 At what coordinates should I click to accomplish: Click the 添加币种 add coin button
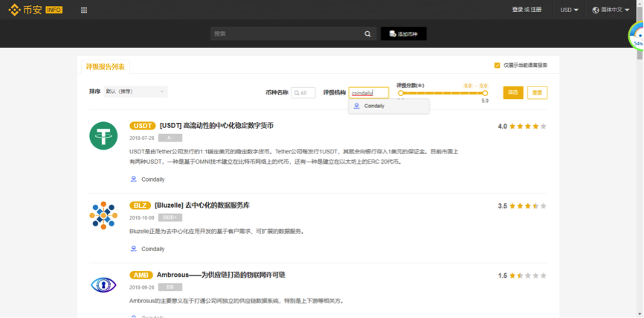(x=404, y=34)
